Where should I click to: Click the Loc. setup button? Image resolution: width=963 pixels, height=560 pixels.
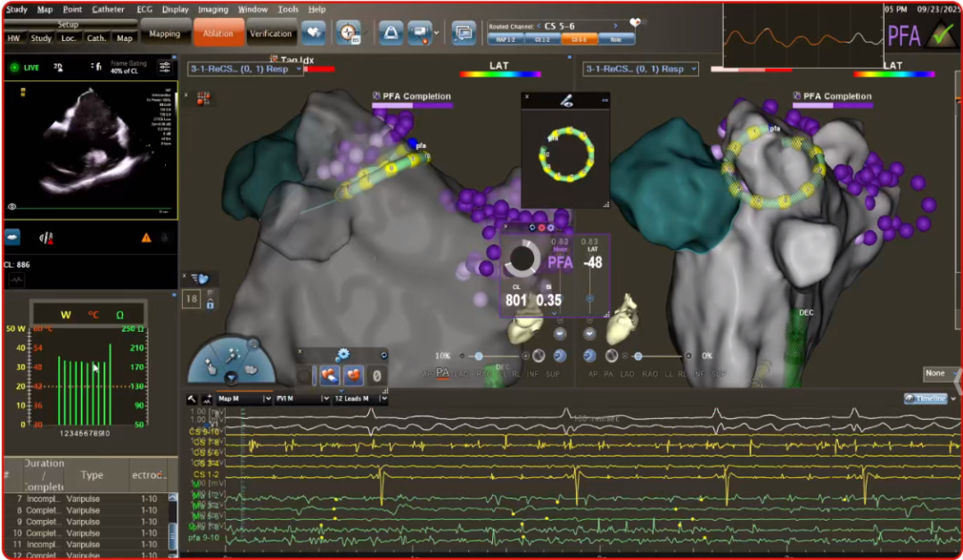pos(69,38)
